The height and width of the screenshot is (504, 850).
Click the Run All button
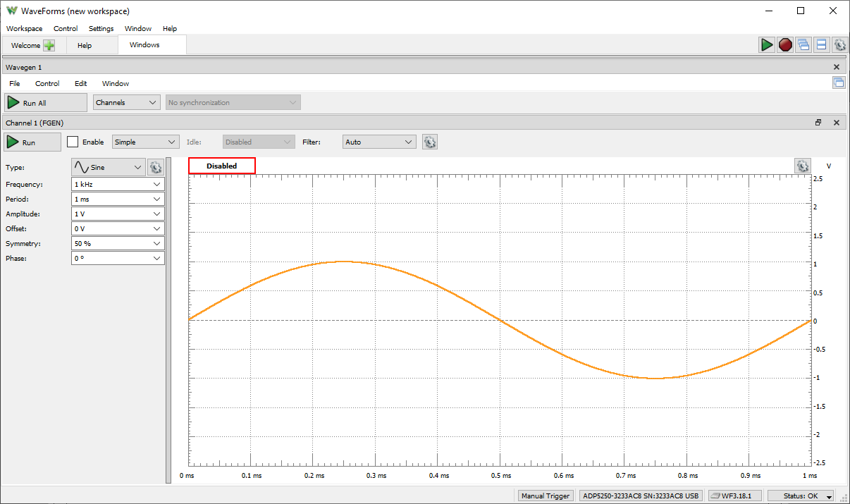[46, 103]
